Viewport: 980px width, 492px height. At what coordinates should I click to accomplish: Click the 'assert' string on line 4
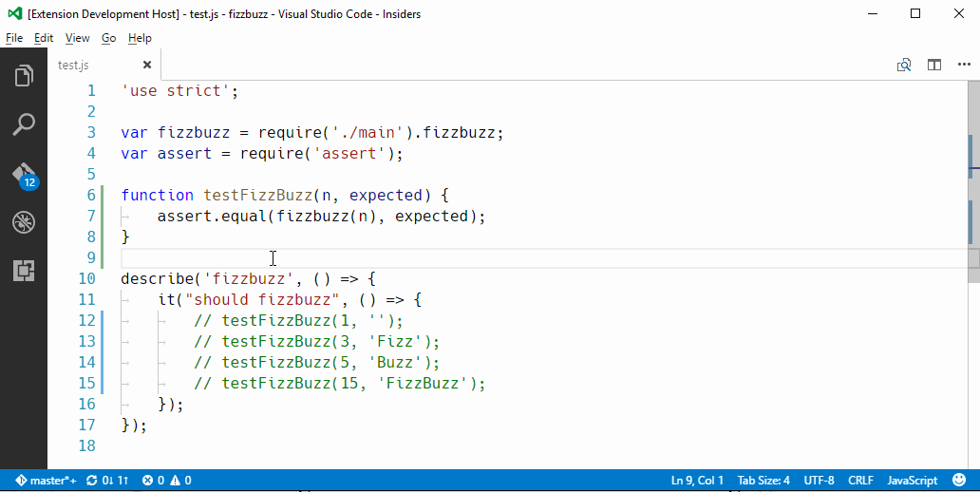pos(349,153)
